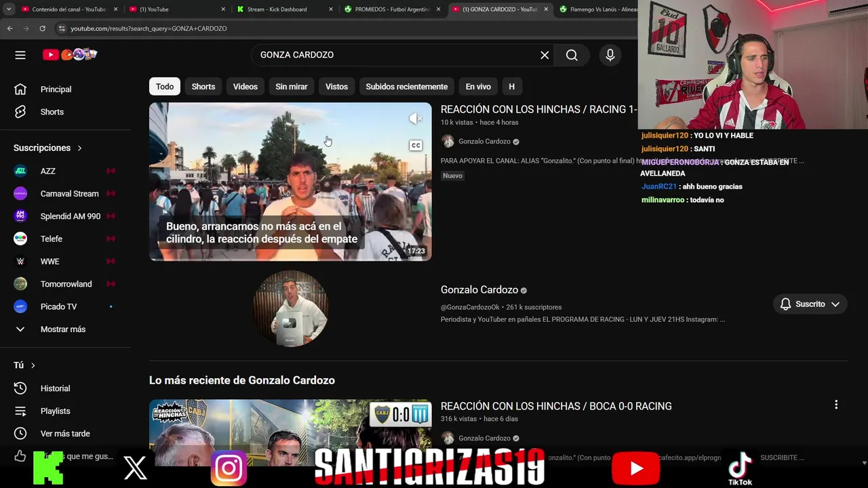Screen dimensions: 868x488
Task: Click the Nuevo badge
Action: (x=452, y=176)
